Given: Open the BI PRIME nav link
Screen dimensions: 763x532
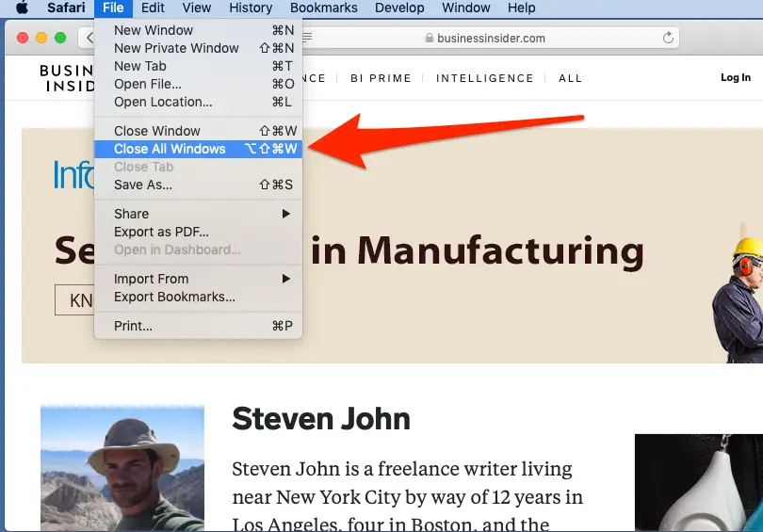Looking at the screenshot, I should point(381,78).
